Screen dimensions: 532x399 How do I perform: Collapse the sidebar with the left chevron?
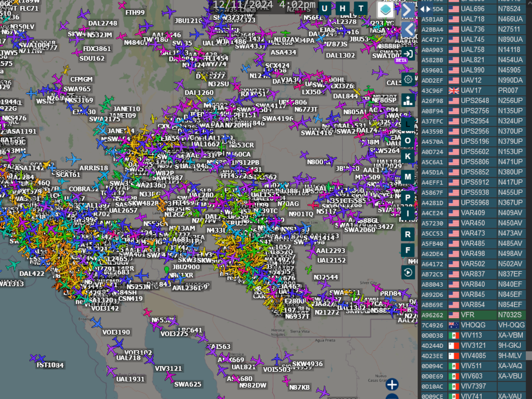pyautogui.click(x=408, y=29)
